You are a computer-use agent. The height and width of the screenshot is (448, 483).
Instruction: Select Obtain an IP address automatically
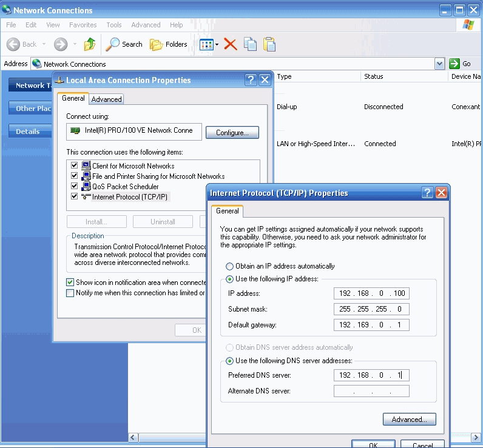(229, 266)
